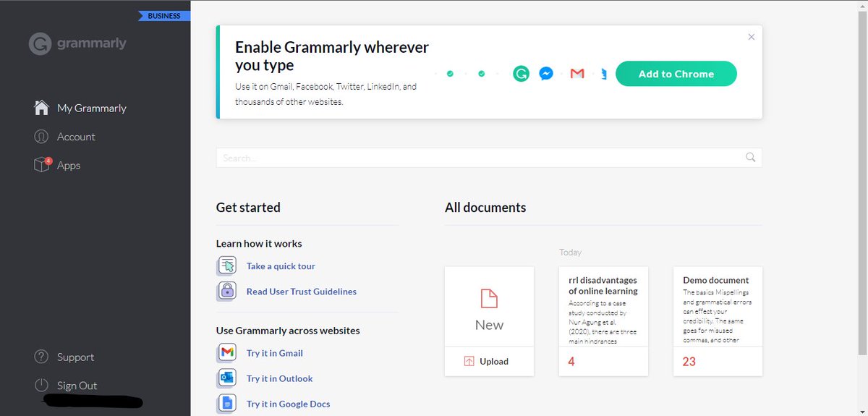Follow the Try it in Google Docs link
Image resolution: width=868 pixels, height=416 pixels.
(289, 404)
